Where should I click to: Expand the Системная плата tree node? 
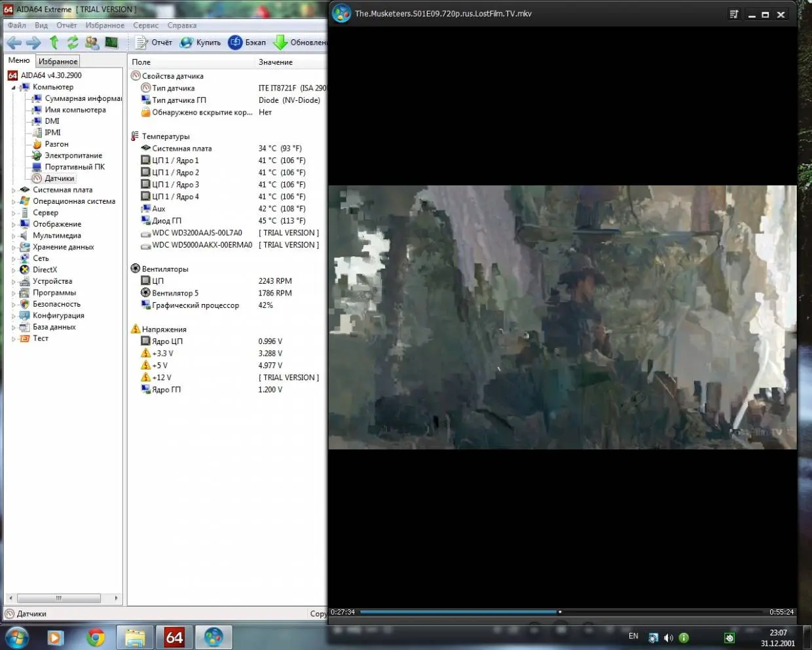point(14,190)
